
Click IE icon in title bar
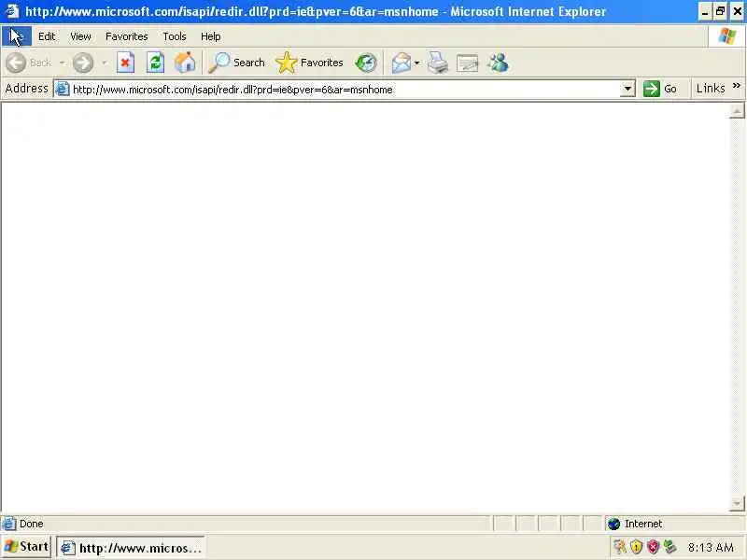click(11, 11)
